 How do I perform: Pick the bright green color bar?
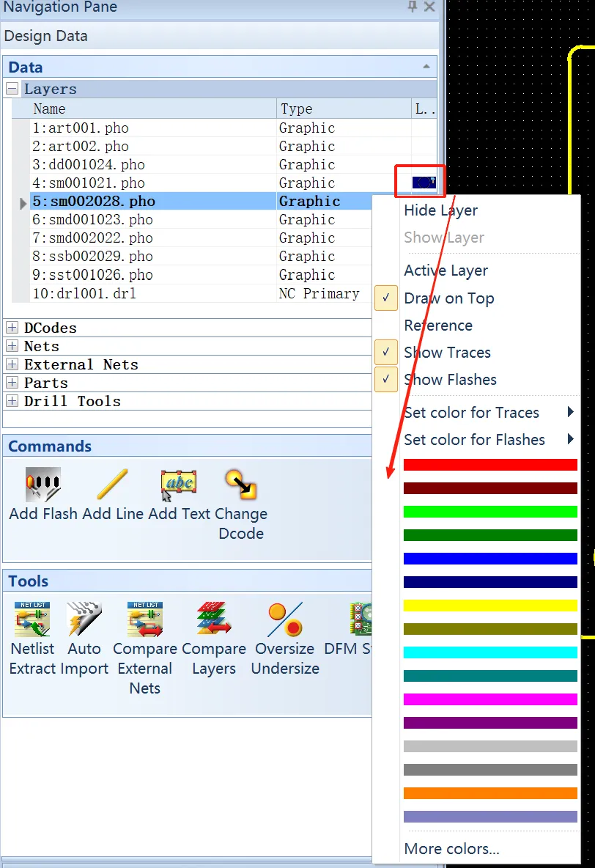(490, 512)
